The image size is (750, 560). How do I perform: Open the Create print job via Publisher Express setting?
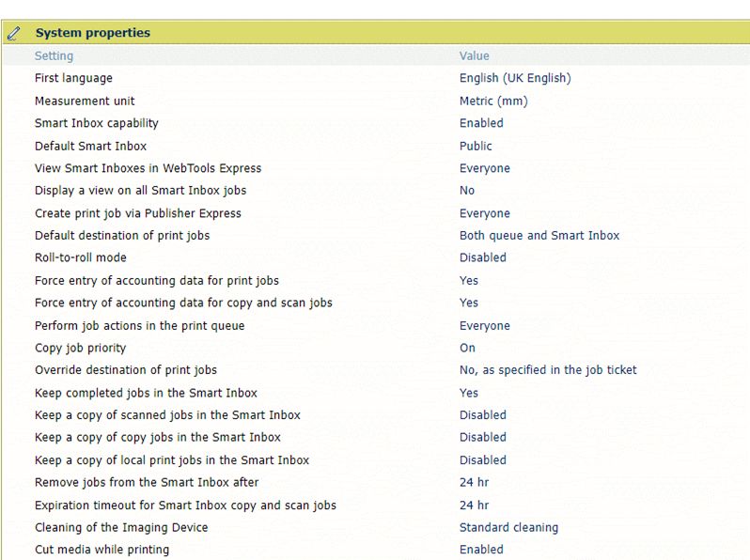pyautogui.click(x=137, y=213)
